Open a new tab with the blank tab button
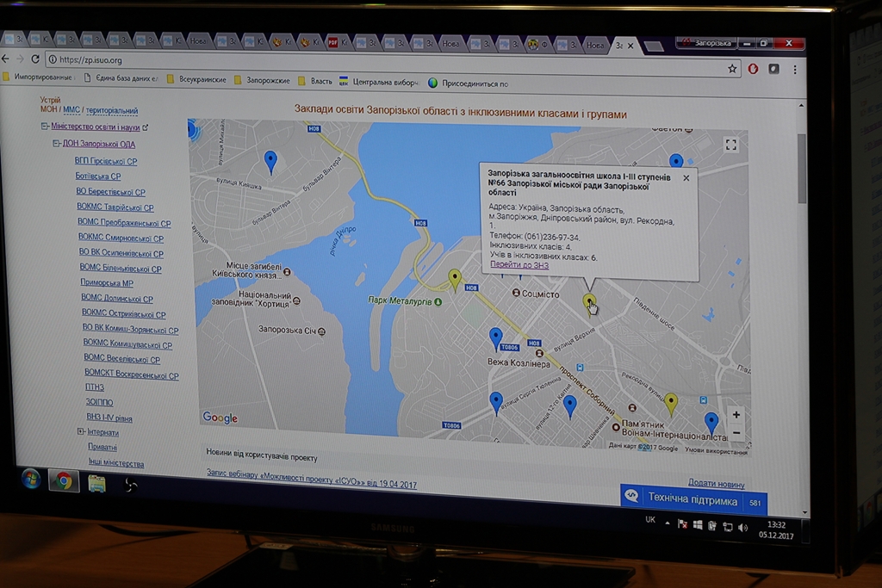Image resolution: width=882 pixels, height=588 pixels. coord(654,46)
